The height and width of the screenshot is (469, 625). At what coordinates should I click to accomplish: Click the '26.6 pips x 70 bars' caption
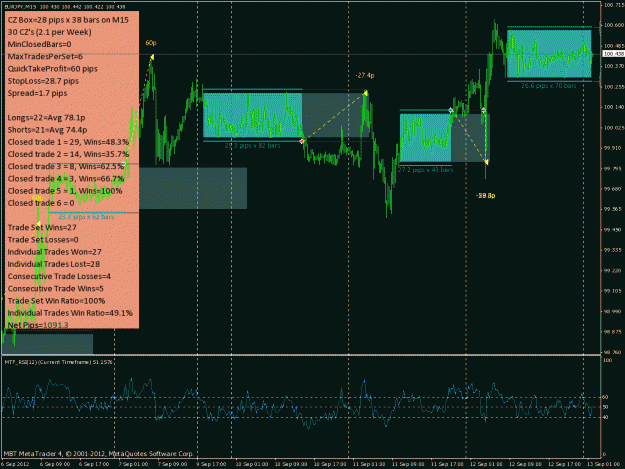(x=549, y=86)
